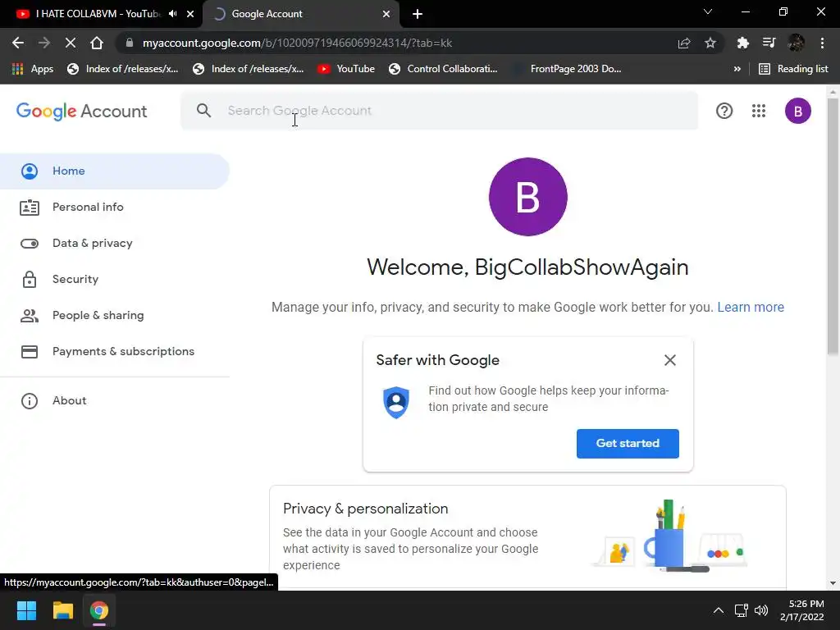840x630 pixels.
Task: Open the tab search dropdown arrow
Action: point(708,11)
